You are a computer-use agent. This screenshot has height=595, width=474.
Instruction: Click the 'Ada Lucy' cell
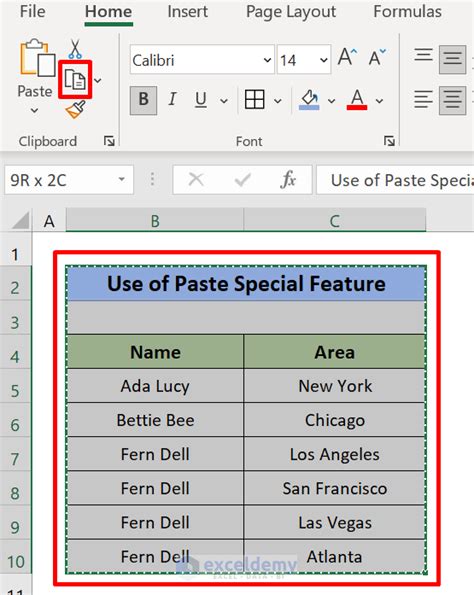(x=155, y=386)
